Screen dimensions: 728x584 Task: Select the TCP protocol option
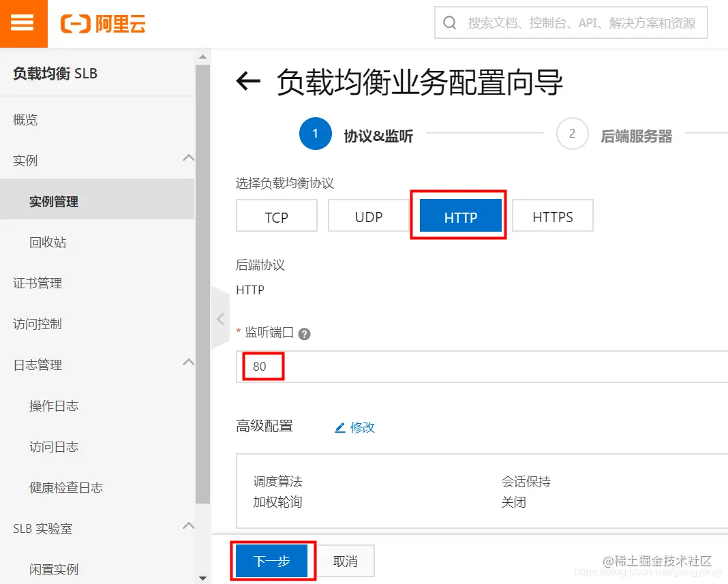coord(277,215)
